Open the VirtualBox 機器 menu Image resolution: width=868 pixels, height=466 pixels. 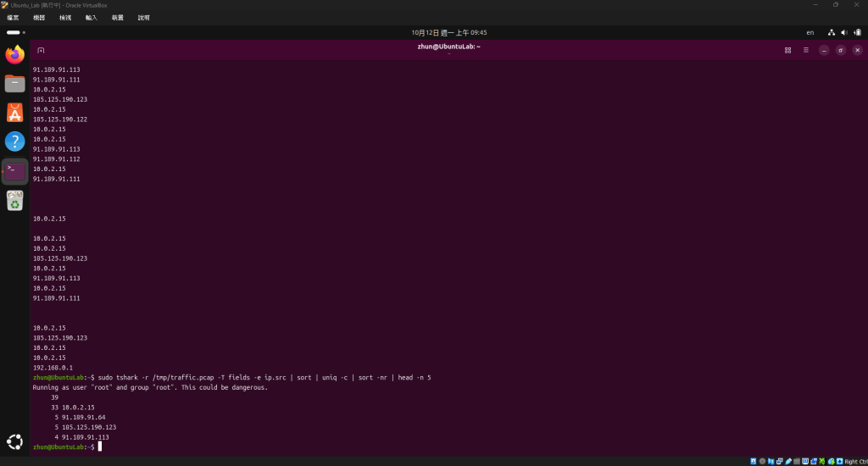39,18
